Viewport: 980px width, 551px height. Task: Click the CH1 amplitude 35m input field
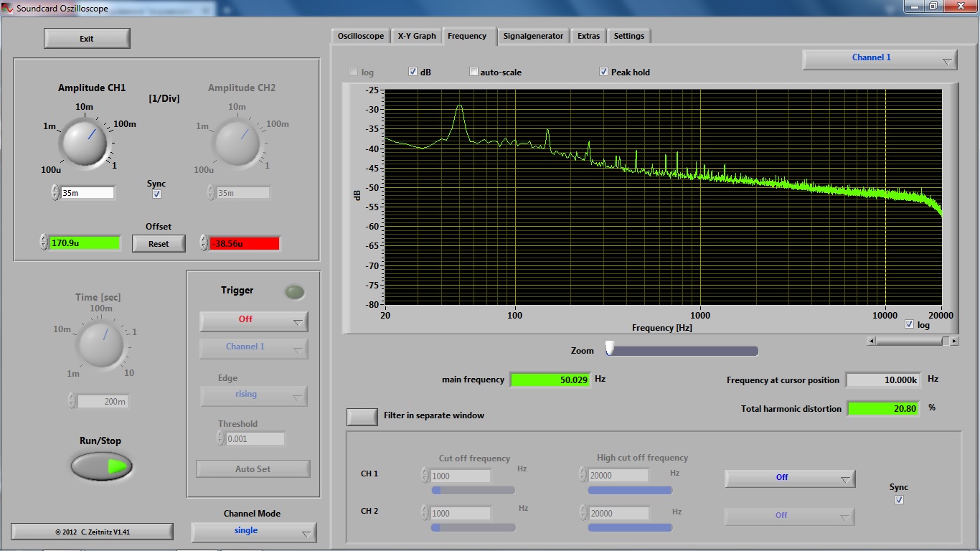pos(87,192)
